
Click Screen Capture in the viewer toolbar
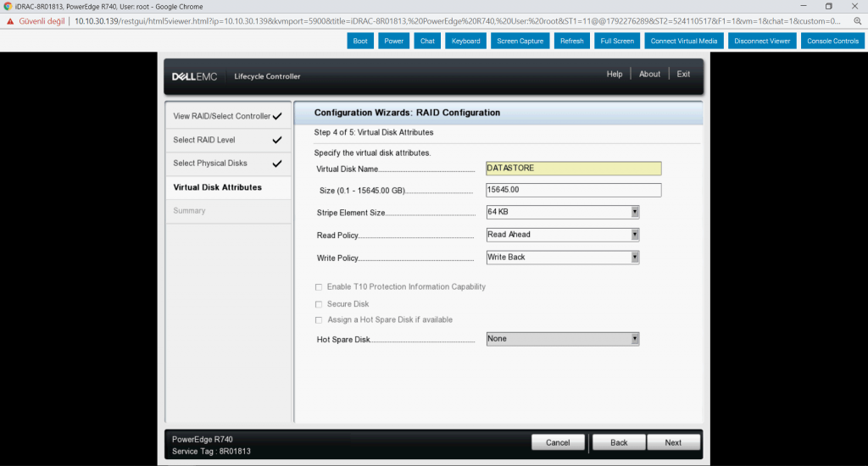pyautogui.click(x=520, y=41)
